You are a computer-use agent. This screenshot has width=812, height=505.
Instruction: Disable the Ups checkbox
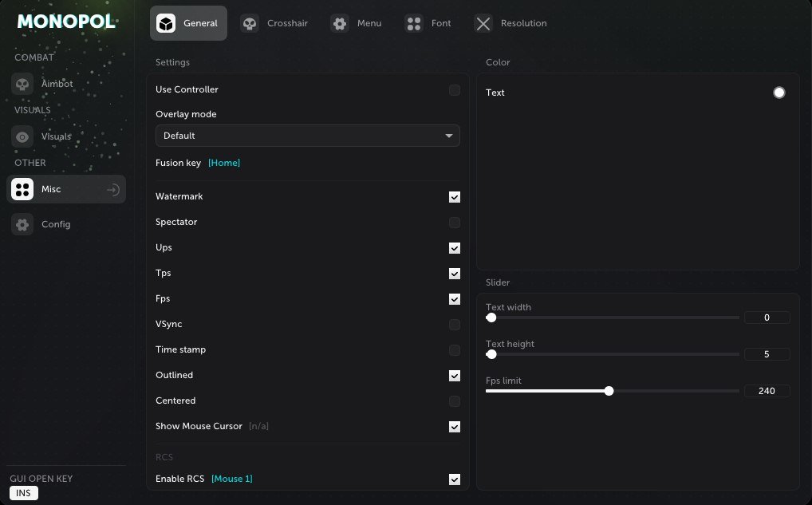[x=455, y=248]
